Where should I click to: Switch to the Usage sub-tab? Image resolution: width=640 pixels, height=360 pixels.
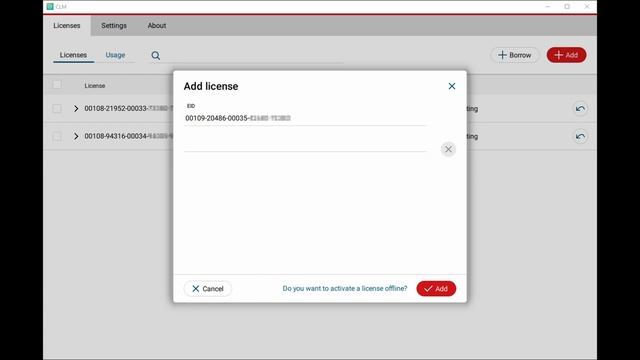115,55
